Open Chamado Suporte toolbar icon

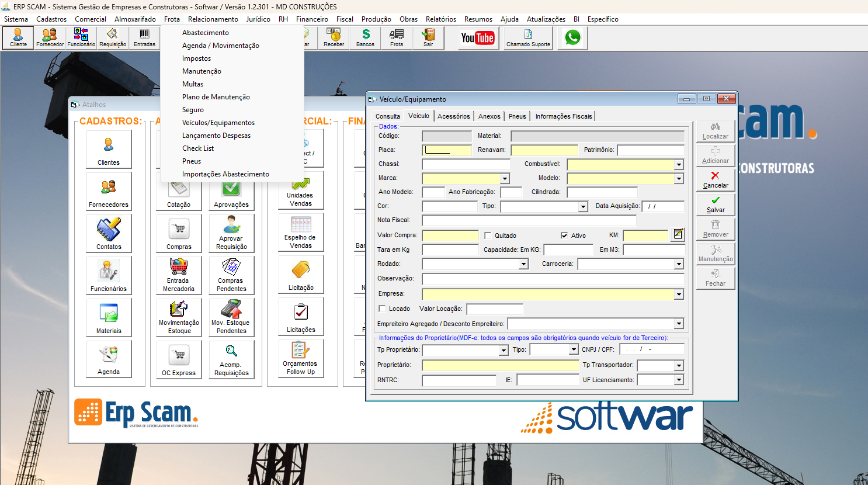(x=528, y=38)
